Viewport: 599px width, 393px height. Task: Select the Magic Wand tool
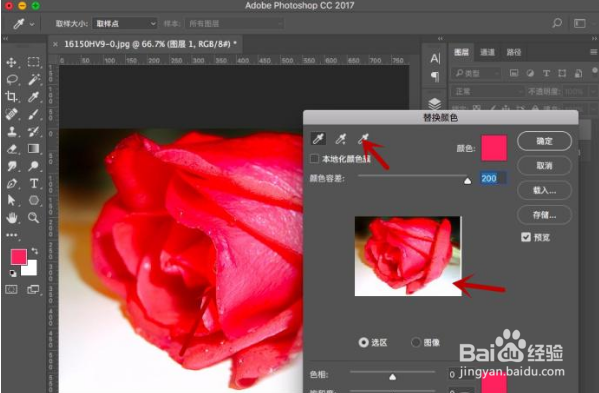[x=34, y=79]
